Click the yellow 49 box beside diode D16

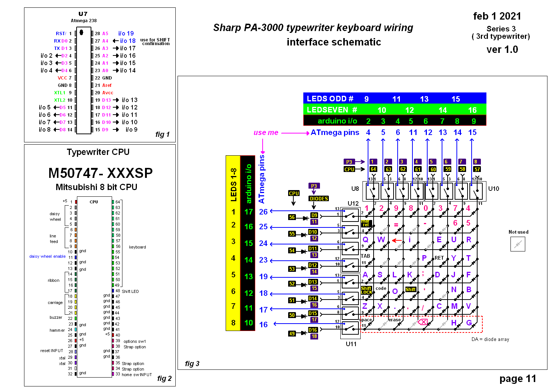coord(292,334)
